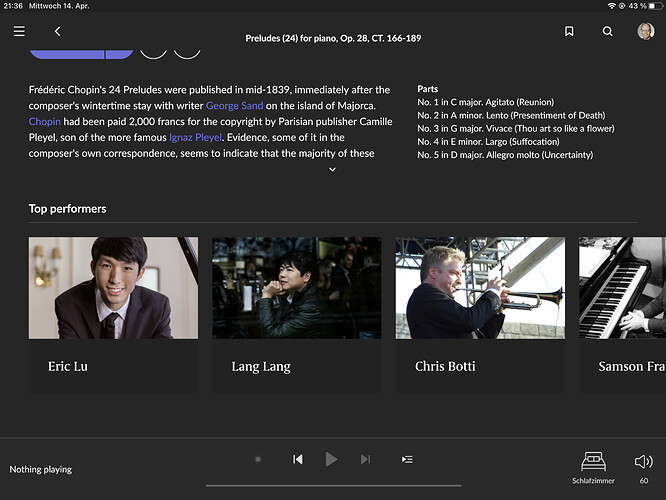Click the Preludes (24) page title
The height and width of the screenshot is (500, 666).
click(333, 38)
